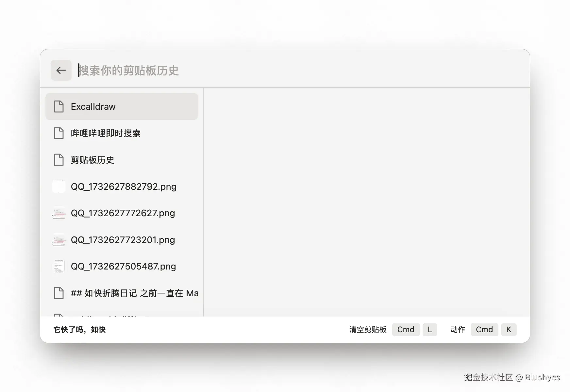The image size is (570, 392).
Task: Click the back arrow button
Action: [x=61, y=70]
